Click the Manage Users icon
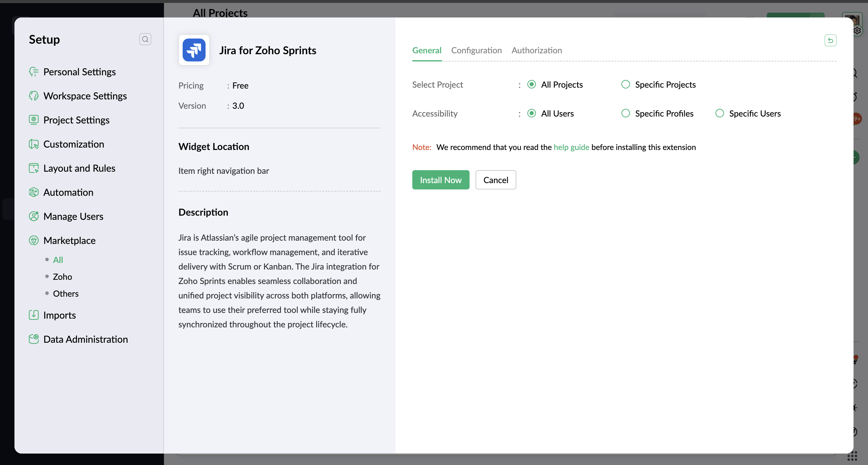Image resolution: width=868 pixels, height=465 pixels. pos(34,216)
